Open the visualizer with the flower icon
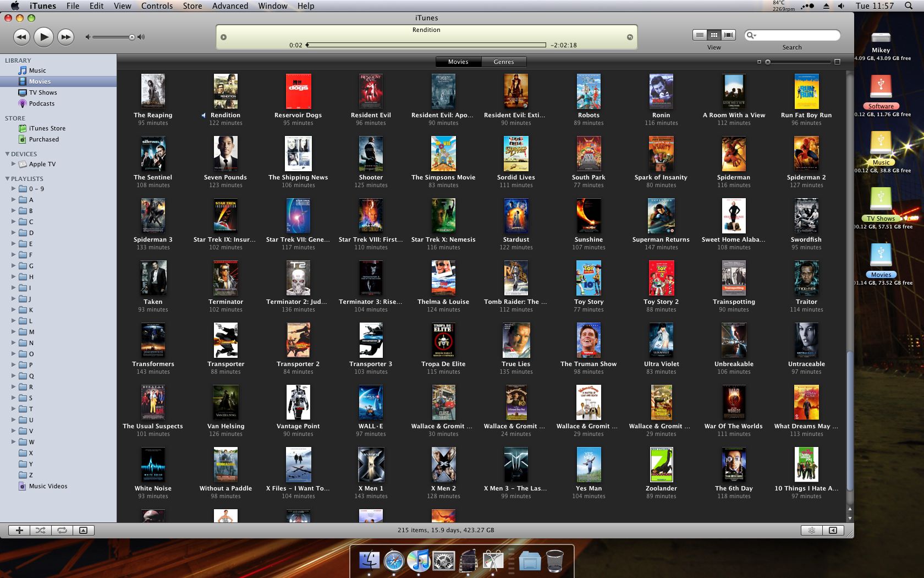 point(812,530)
